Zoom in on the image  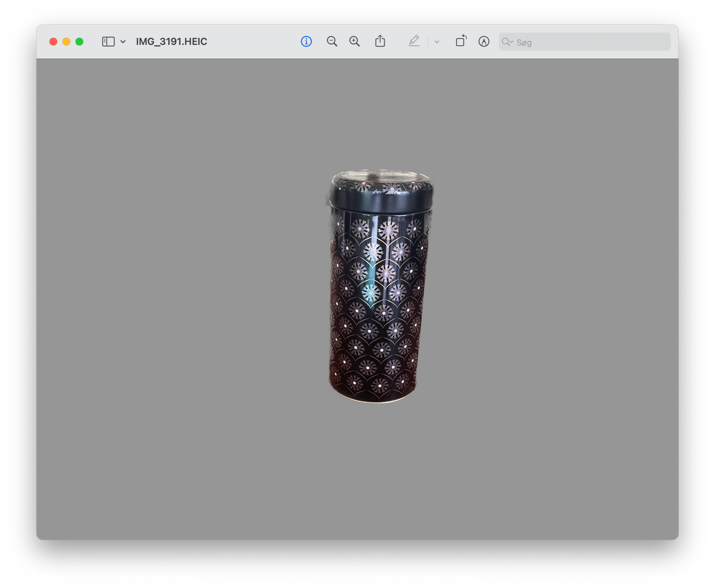pos(355,42)
